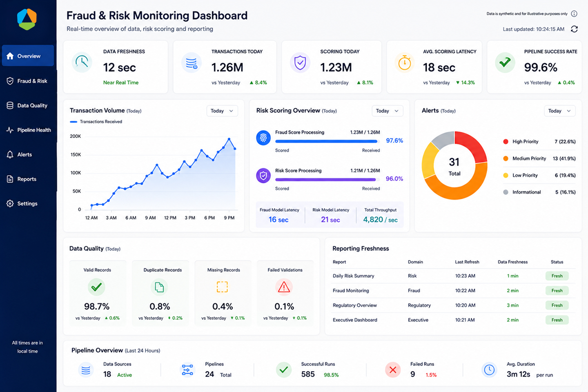Click the Failed Runs red X icon
588x392 pixels.
(x=393, y=370)
